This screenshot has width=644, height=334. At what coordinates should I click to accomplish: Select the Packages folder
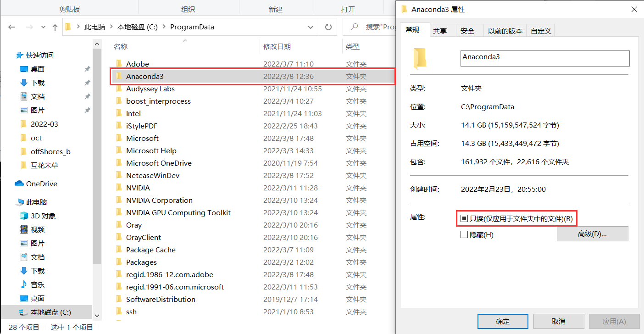tap(141, 262)
